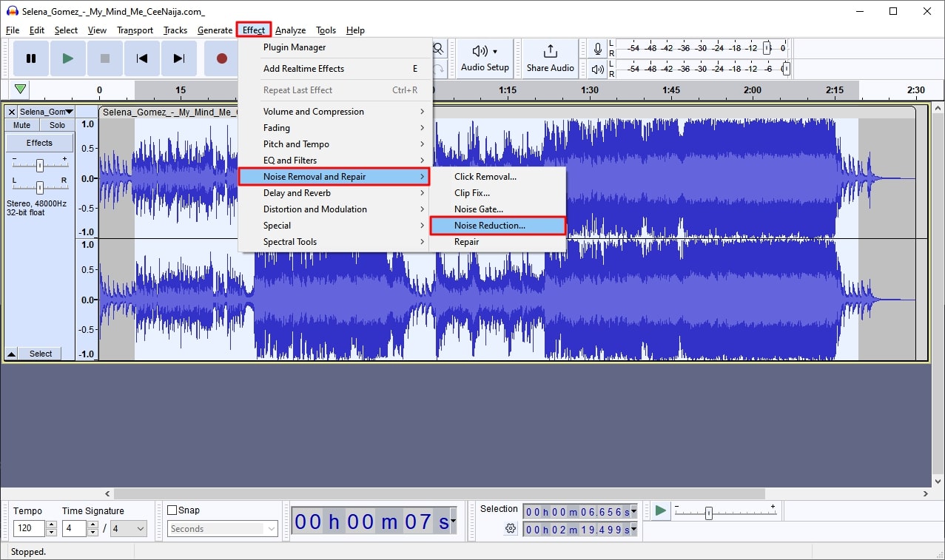Click the Tempo value field

pyautogui.click(x=30, y=529)
